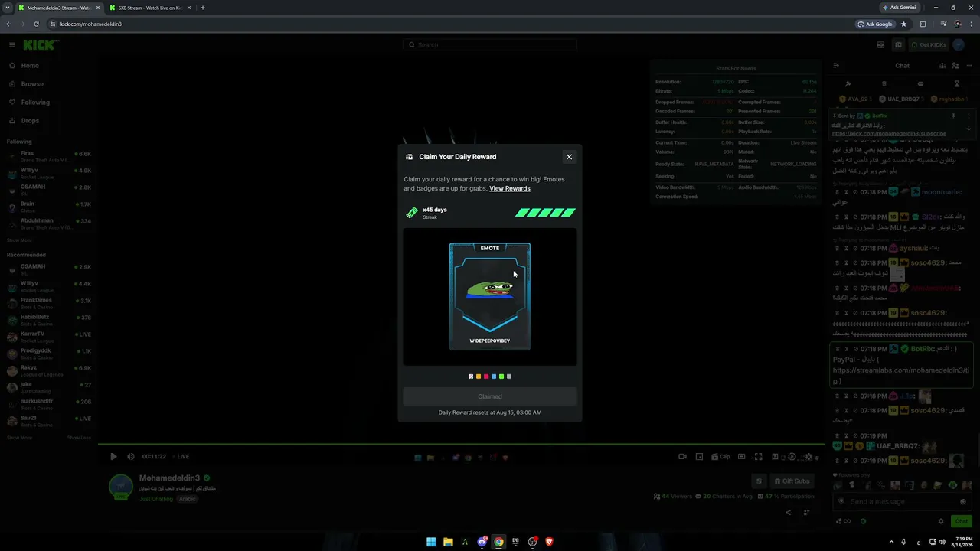Click the chat trash clear icon
The image size is (980, 551).
pyautogui.click(x=884, y=84)
